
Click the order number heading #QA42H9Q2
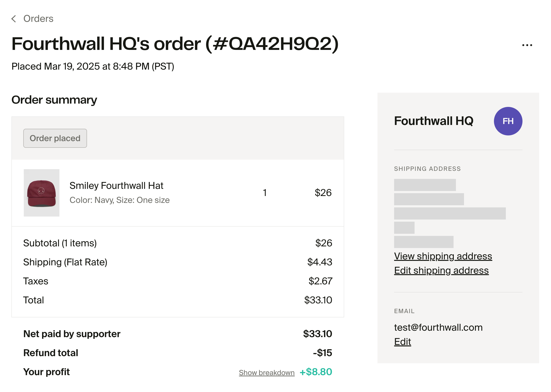272,44
